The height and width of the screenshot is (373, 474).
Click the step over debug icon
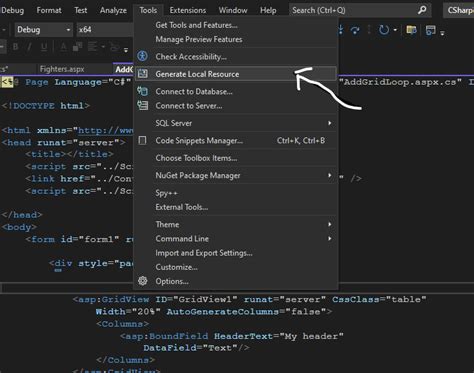coord(355,30)
